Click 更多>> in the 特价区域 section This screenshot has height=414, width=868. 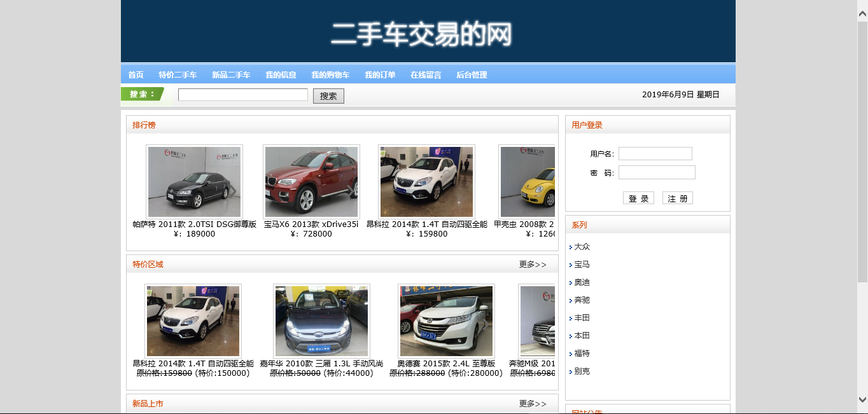533,265
